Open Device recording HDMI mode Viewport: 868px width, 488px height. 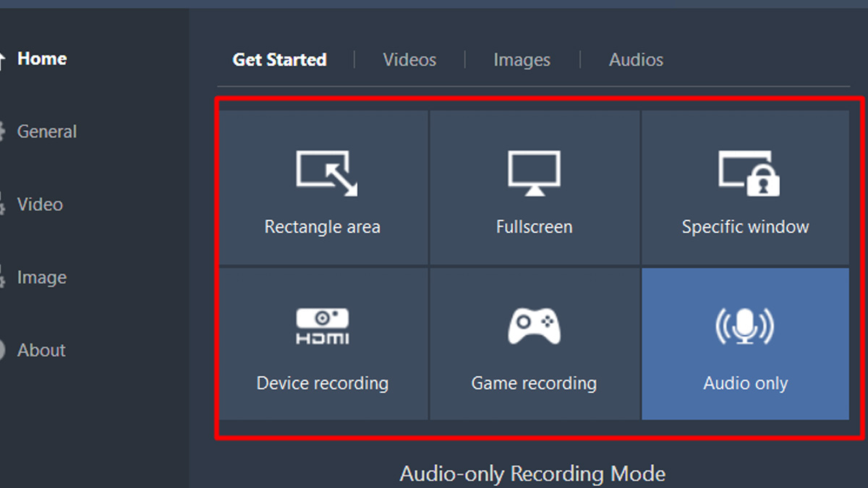323,344
